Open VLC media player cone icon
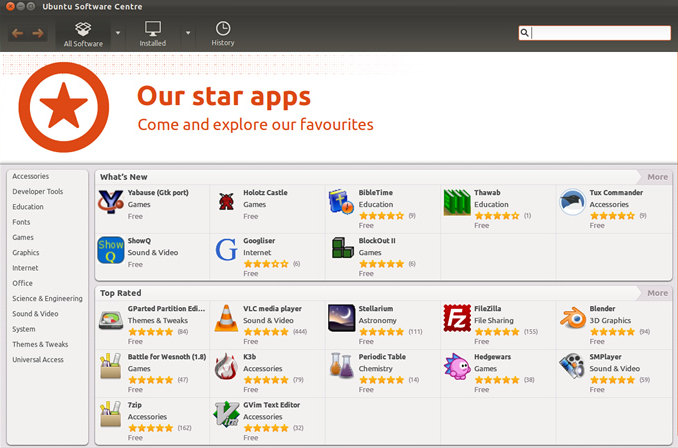Image resolution: width=678 pixels, height=448 pixels. tap(226, 318)
